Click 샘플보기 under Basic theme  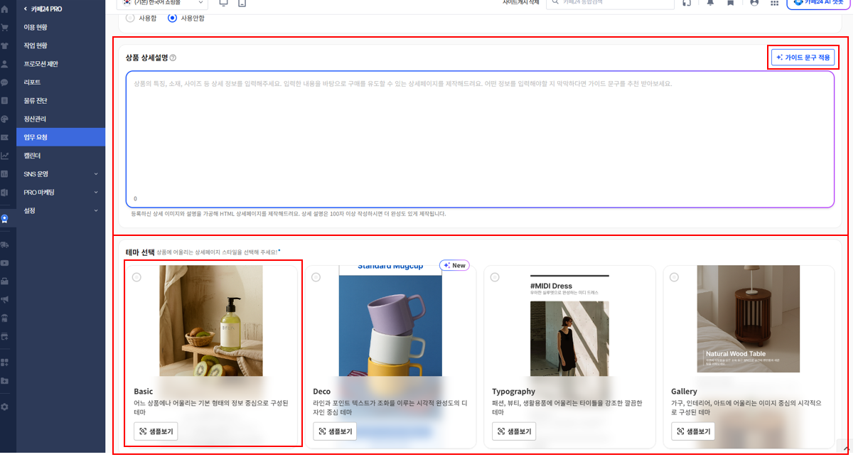point(156,431)
